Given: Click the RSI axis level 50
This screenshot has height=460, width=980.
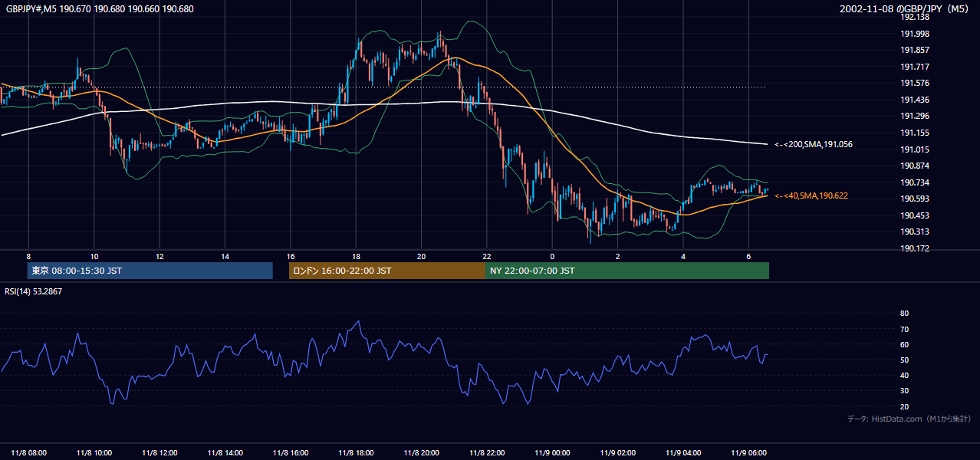Looking at the screenshot, I should 904,360.
